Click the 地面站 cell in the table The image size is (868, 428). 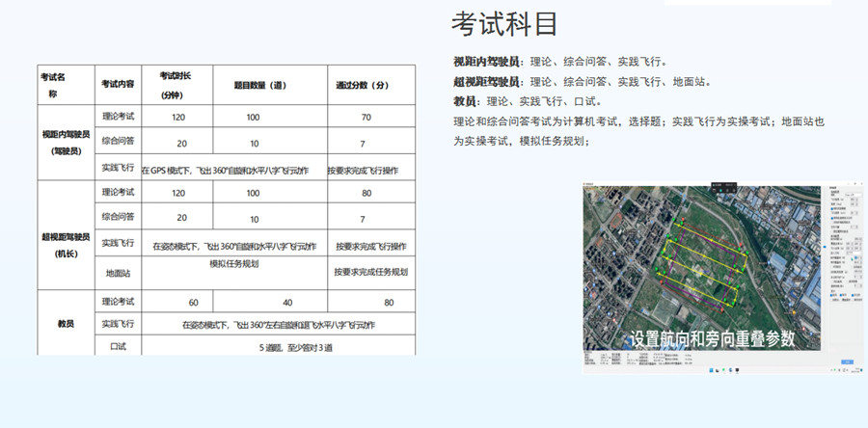point(118,272)
